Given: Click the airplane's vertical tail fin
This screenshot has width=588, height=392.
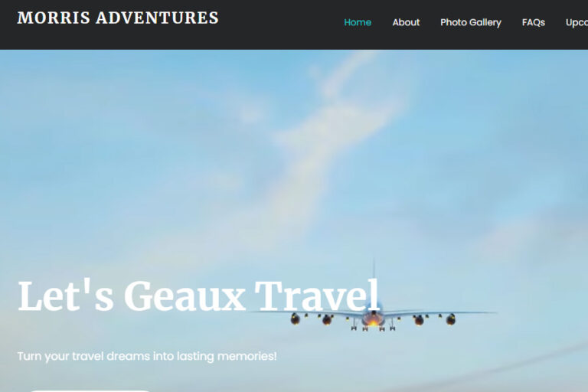Looking at the screenshot, I should (374, 268).
